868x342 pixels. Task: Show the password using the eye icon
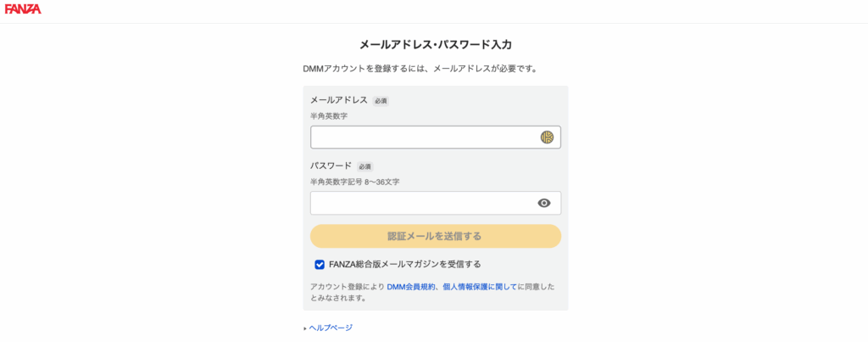point(544,203)
